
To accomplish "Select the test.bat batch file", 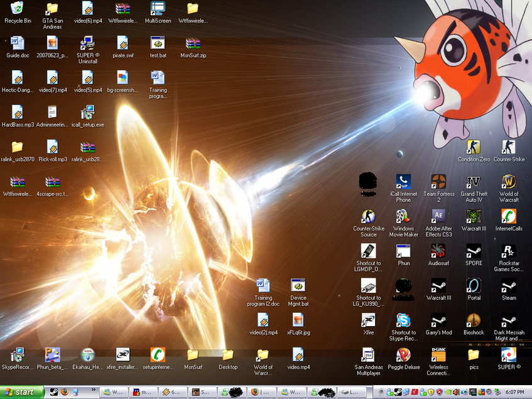I will click(x=158, y=47).
